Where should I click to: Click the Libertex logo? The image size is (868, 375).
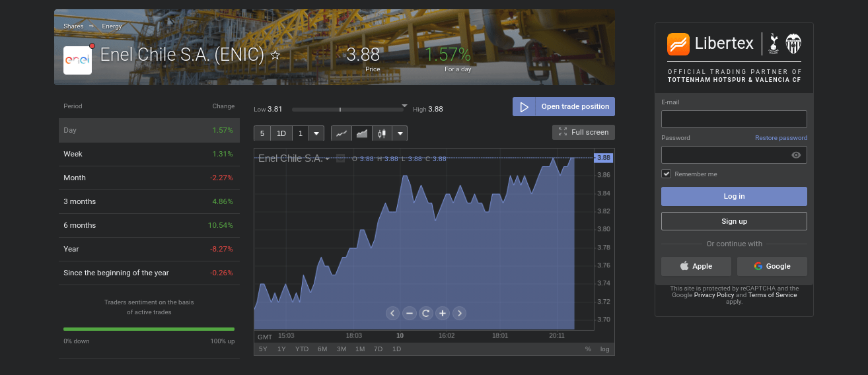tap(710, 44)
